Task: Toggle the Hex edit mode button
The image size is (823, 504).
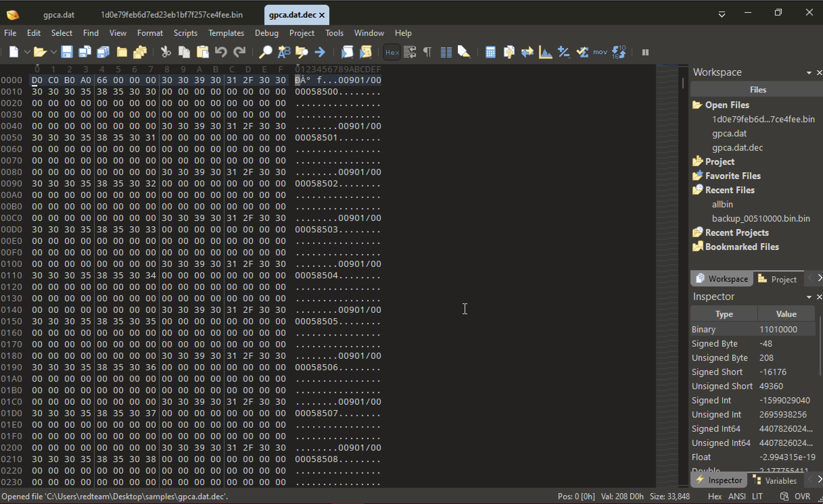Action: click(x=392, y=52)
